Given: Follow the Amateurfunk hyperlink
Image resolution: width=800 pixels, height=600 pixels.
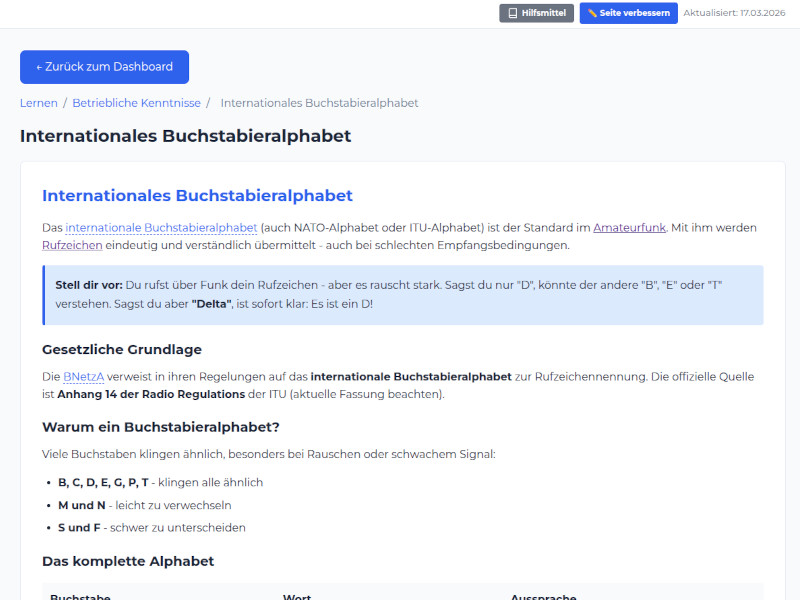Looking at the screenshot, I should pyautogui.click(x=630, y=228).
